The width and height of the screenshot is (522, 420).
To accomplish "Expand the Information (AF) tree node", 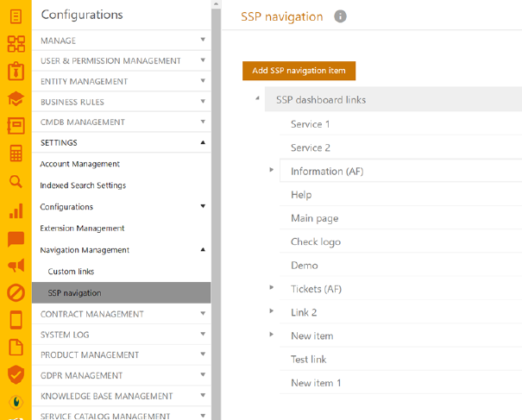I will coord(272,171).
